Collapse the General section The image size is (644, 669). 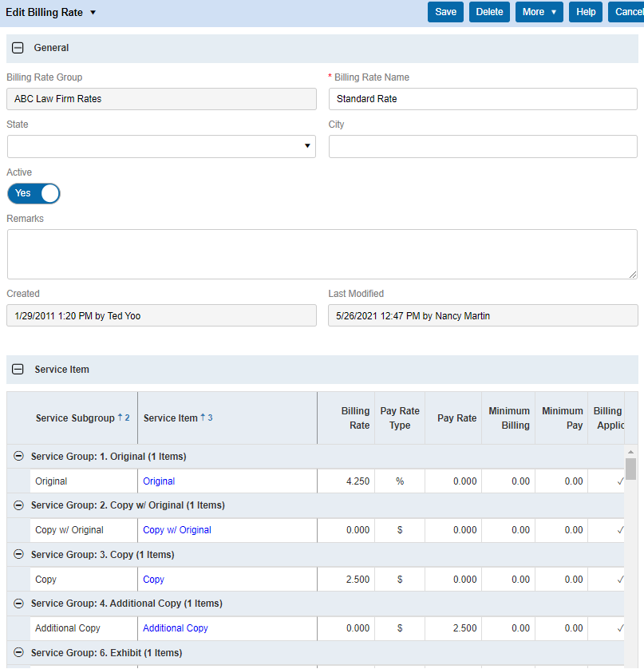pyautogui.click(x=18, y=48)
